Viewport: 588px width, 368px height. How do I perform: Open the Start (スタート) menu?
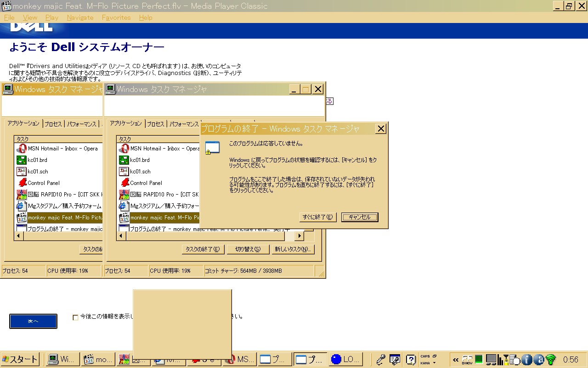(20, 359)
